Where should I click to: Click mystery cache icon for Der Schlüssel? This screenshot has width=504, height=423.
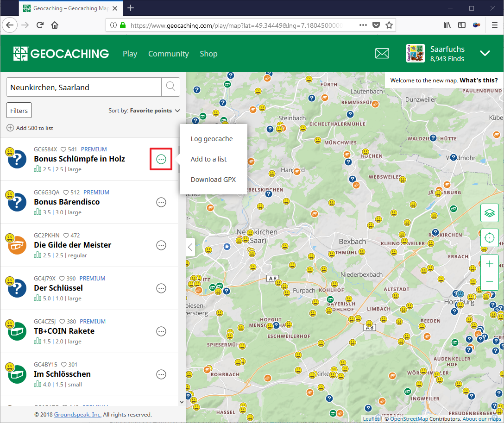(x=17, y=288)
